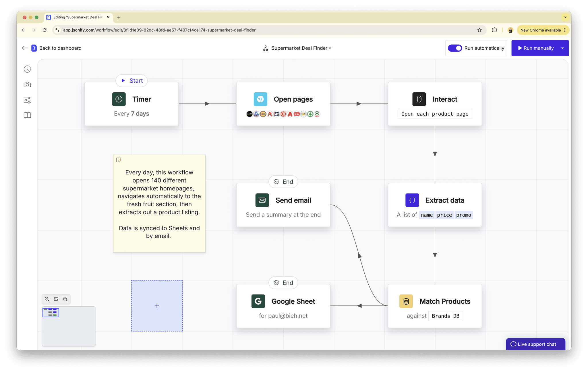Zoom in the canvas with plus magnifier

pyautogui.click(x=65, y=299)
